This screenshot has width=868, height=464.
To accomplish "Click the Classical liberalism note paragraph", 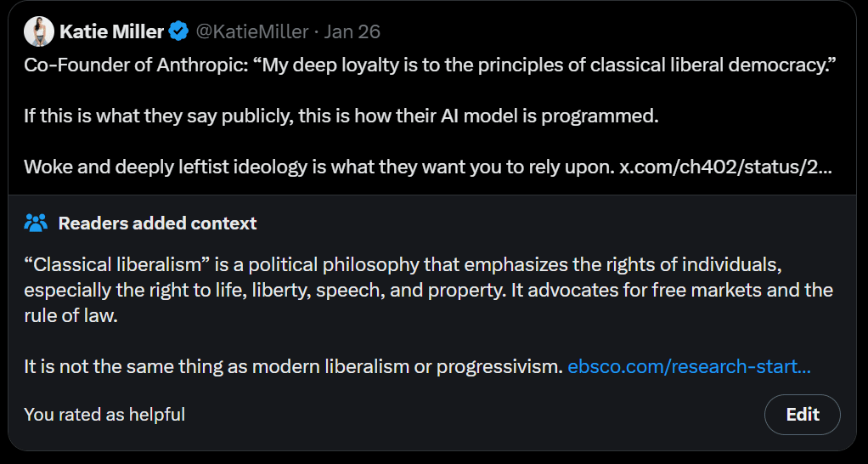I will (428, 290).
